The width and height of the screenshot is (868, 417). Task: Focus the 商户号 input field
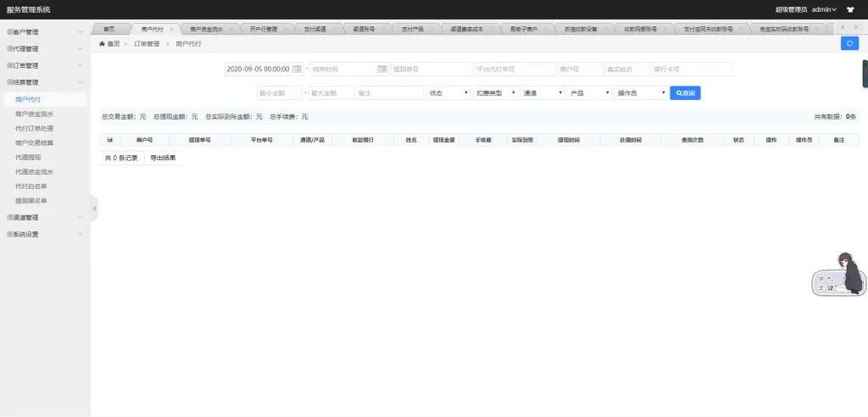580,69
